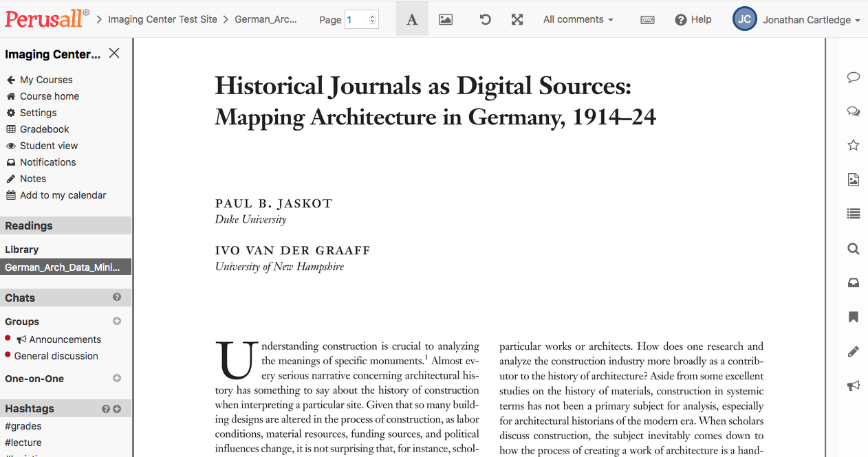The width and height of the screenshot is (868, 457).
Task: Open course Settings
Action: click(x=32, y=113)
